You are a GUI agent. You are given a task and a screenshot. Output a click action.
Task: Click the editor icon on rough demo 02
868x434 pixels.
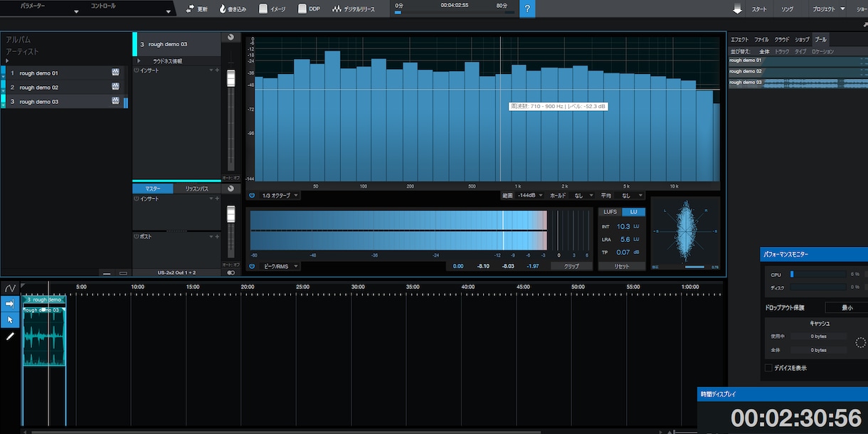pyautogui.click(x=115, y=87)
